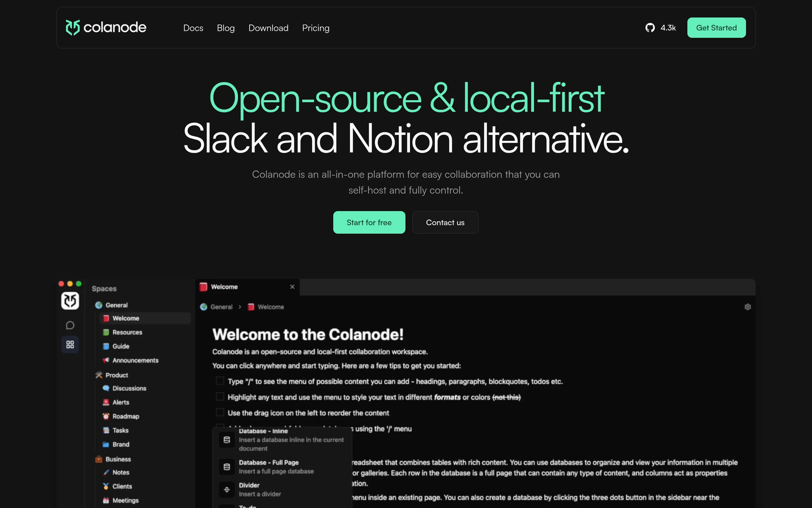Click the alarm clock icon beside Roadmap
This screenshot has width=812, height=508.
[x=106, y=416]
